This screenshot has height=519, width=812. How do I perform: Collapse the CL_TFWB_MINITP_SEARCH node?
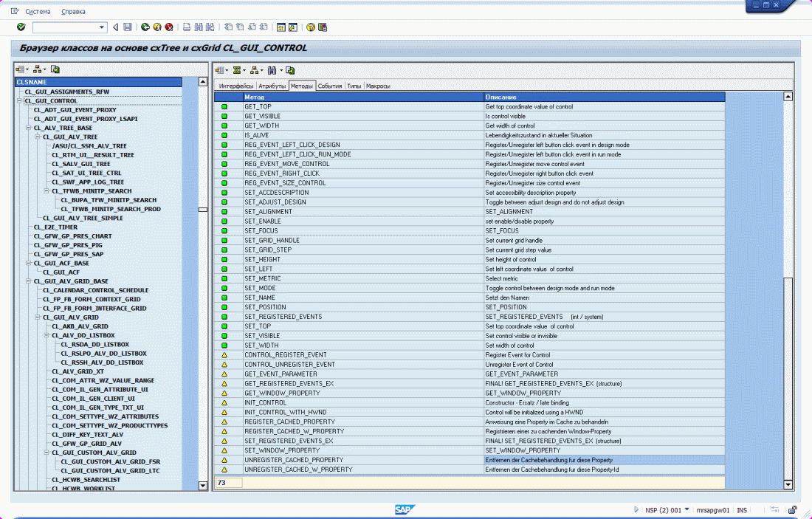(47, 191)
